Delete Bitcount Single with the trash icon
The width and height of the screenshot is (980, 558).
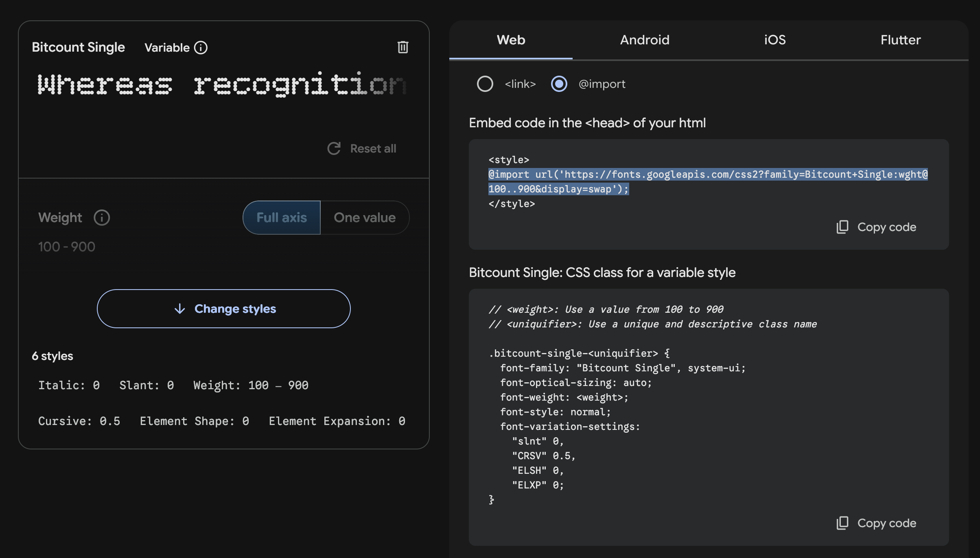[x=402, y=47]
